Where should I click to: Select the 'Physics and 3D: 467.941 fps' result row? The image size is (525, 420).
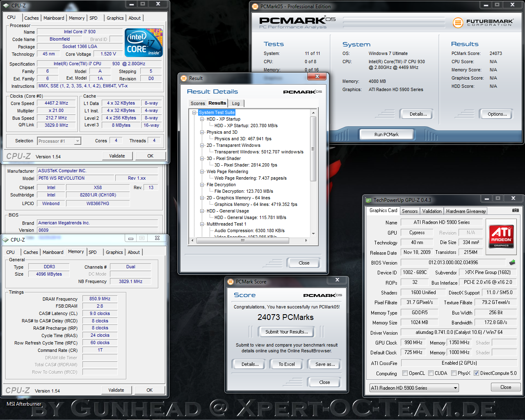243,139
